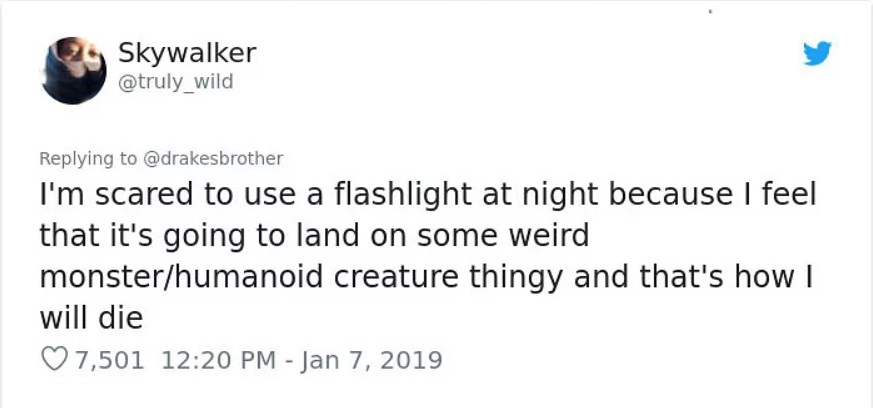
Task: Open Skywalker's round profile avatar
Action: coord(73,70)
